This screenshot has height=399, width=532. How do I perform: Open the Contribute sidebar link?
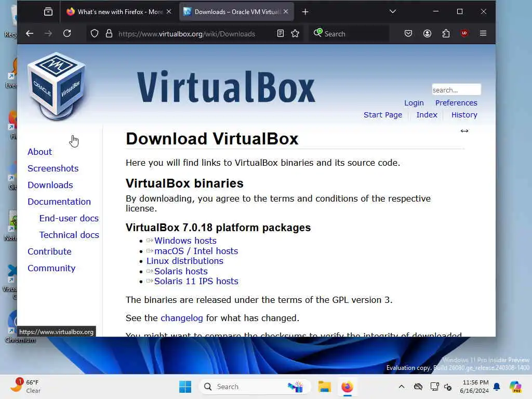coord(49,252)
